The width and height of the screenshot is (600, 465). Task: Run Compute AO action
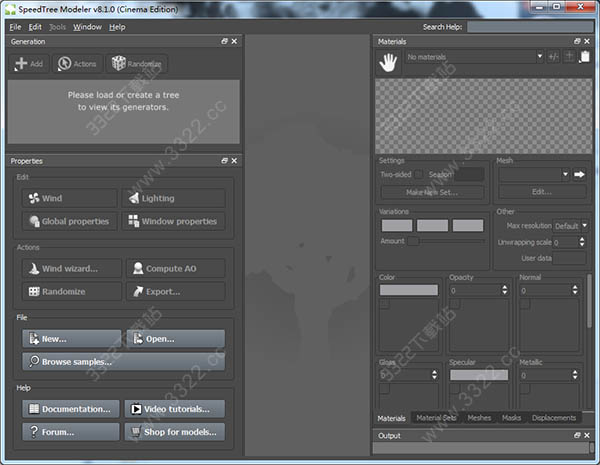click(173, 268)
